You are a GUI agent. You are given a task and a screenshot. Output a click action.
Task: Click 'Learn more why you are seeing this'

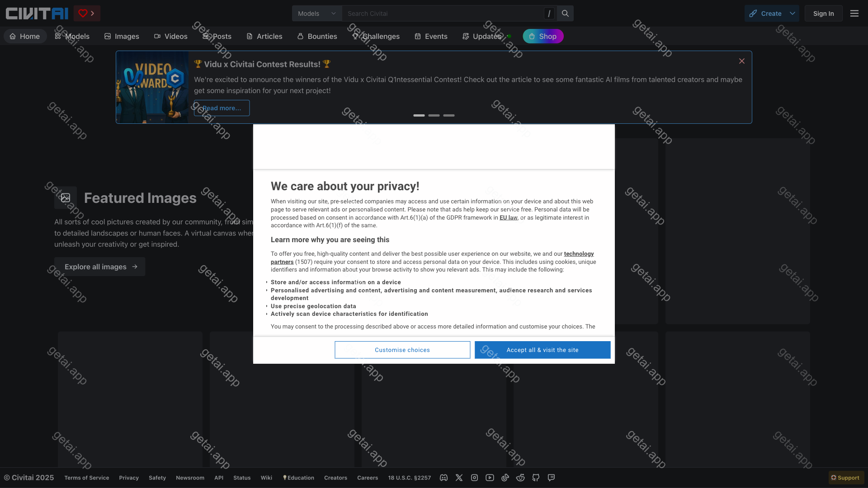pyautogui.click(x=330, y=239)
